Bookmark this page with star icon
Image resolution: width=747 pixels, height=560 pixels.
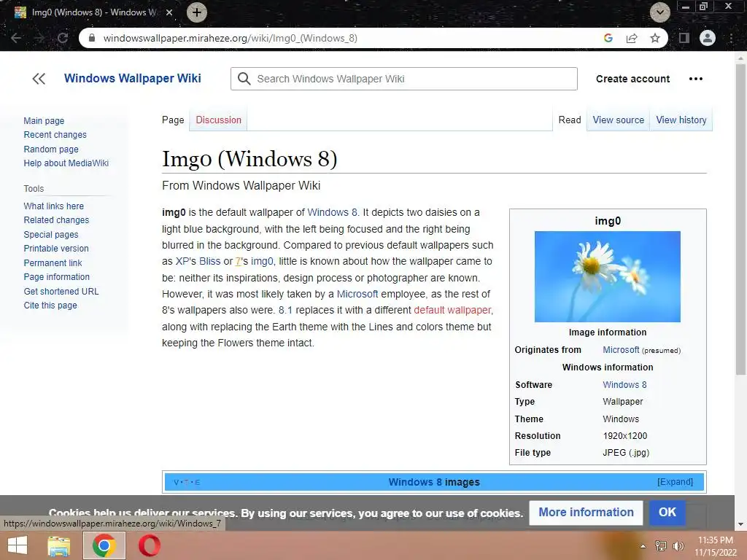tap(655, 38)
